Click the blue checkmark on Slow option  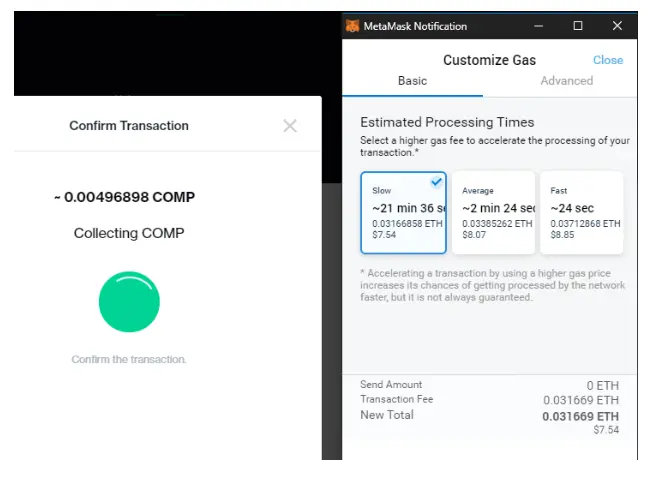point(436,182)
